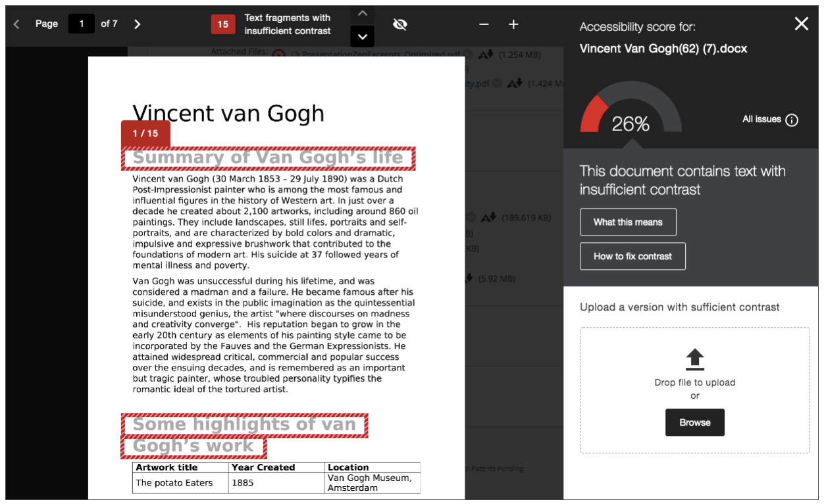Open All issues info icon
Screen dimensions: 824x504
pos(792,120)
